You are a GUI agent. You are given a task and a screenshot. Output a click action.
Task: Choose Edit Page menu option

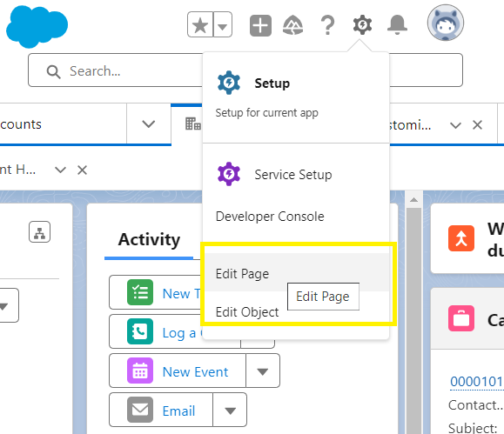[x=296, y=273]
